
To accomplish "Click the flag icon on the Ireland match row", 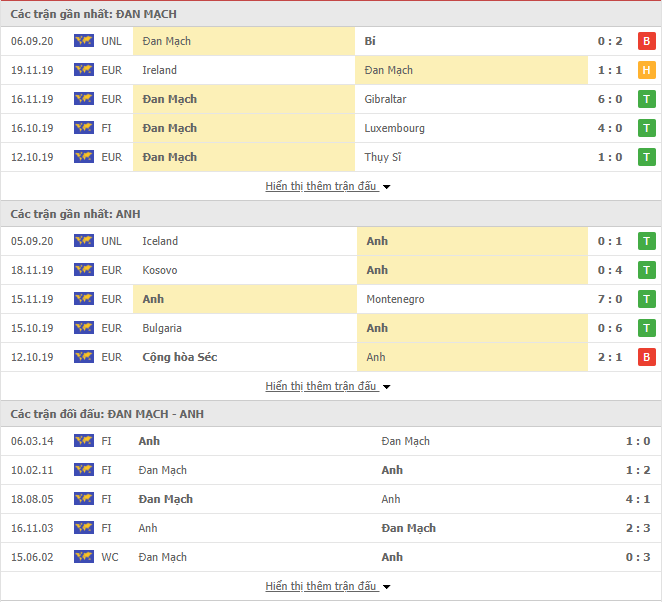I will (83, 70).
